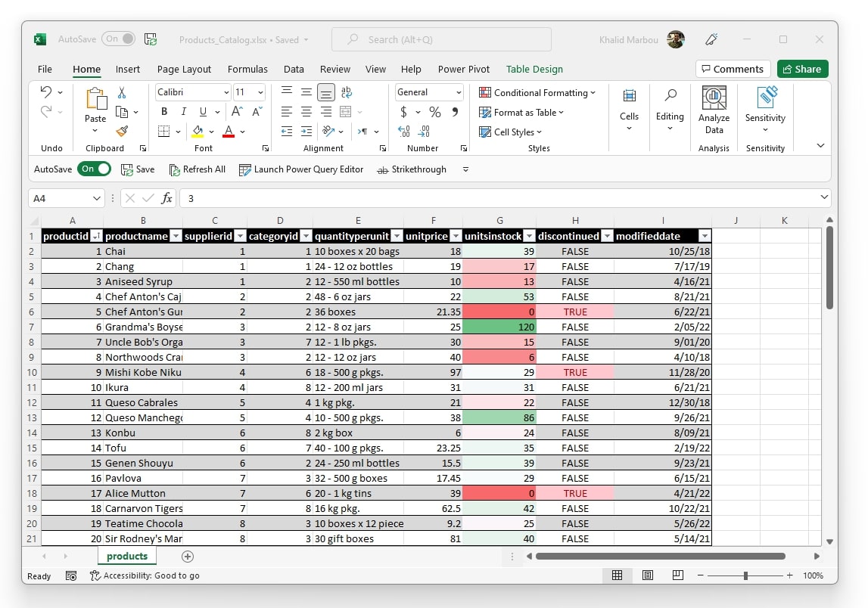Click Launch Power Query Editor
The width and height of the screenshot is (868, 608).
(301, 169)
